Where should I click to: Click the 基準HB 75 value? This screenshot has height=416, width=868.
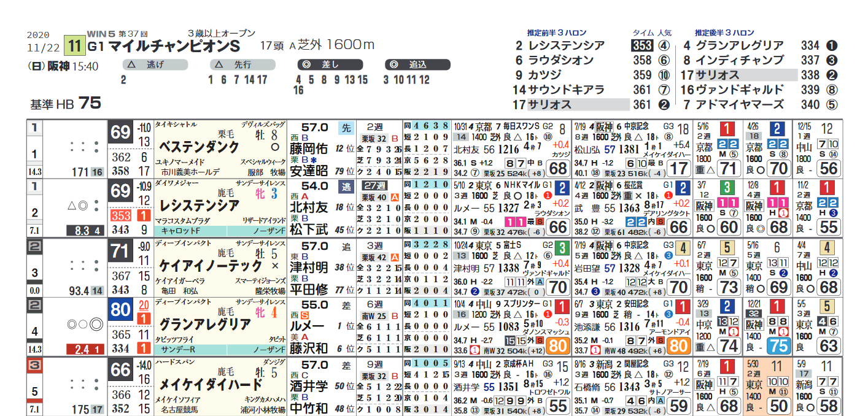coord(65,104)
